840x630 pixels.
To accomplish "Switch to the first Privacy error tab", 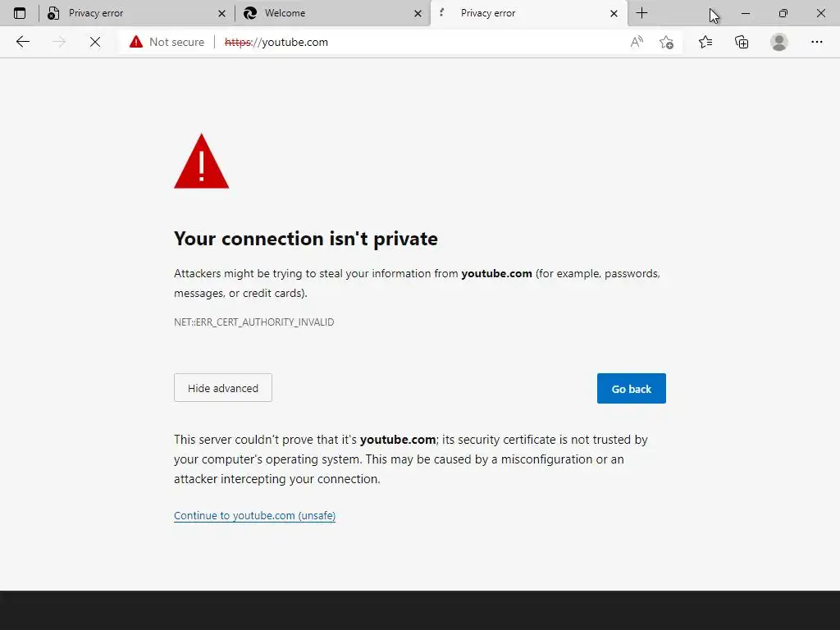I will [x=123, y=13].
